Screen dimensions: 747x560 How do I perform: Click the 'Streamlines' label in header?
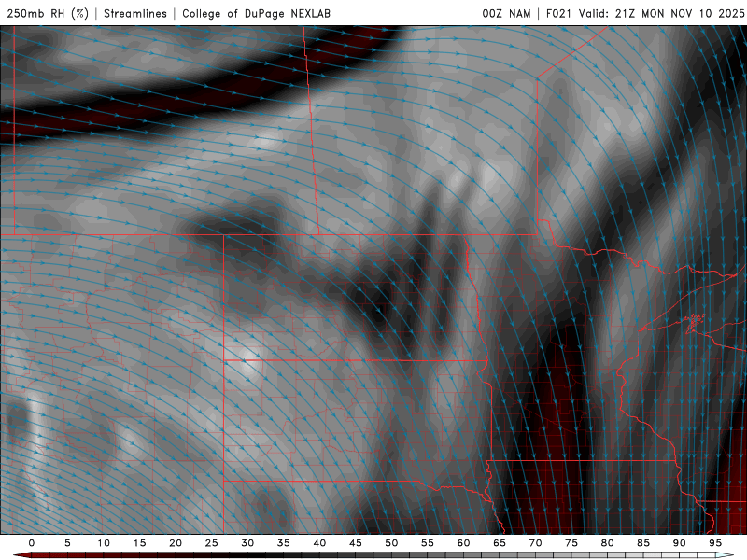click(x=135, y=13)
